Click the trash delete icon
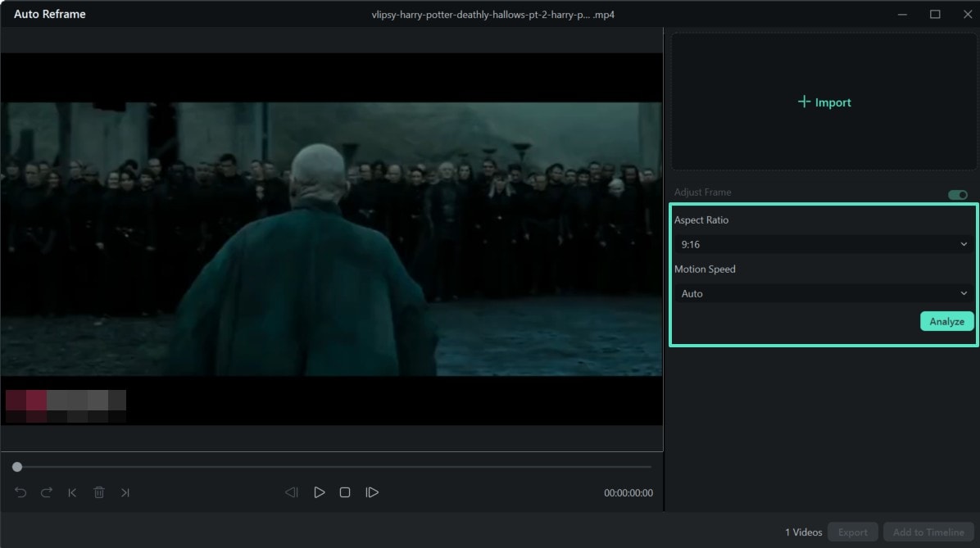Screen dimensions: 980x548 [99, 492]
